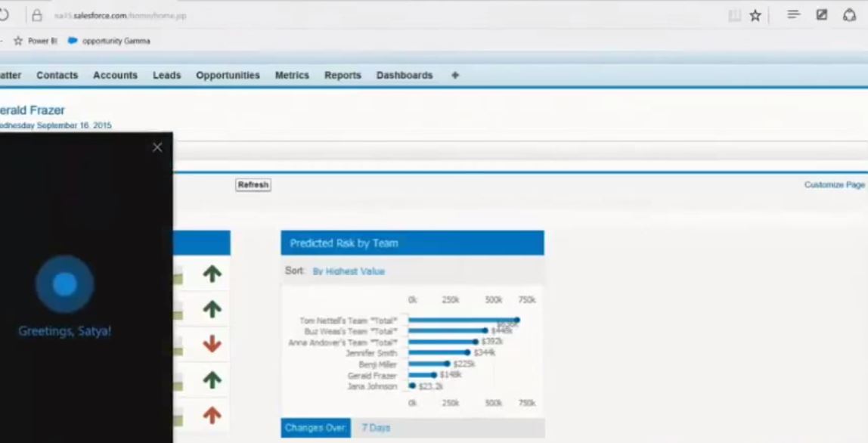Switch to the Leads tab
The height and width of the screenshot is (443, 868).
click(166, 76)
